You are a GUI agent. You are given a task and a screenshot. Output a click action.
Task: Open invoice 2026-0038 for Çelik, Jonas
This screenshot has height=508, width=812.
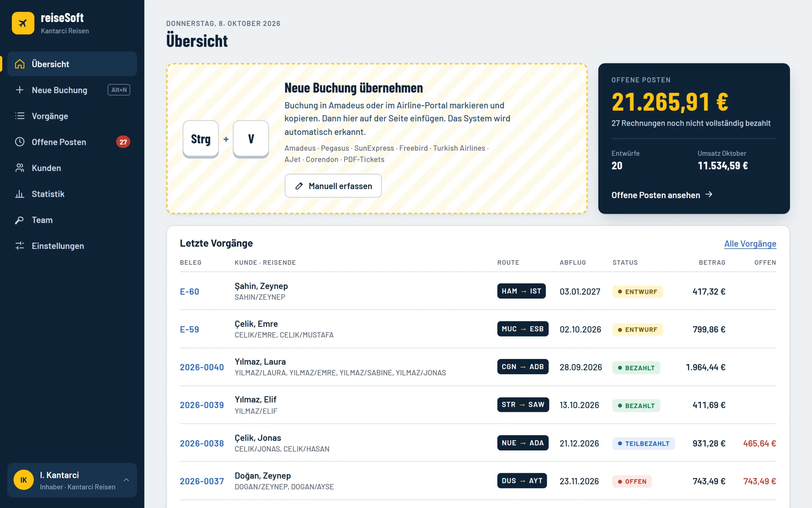click(x=202, y=443)
